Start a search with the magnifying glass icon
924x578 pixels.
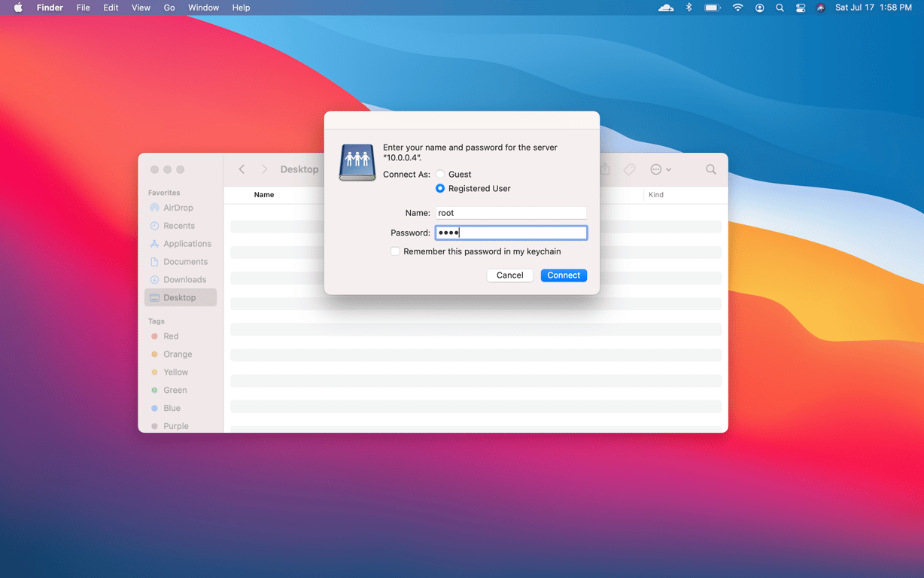click(x=710, y=169)
